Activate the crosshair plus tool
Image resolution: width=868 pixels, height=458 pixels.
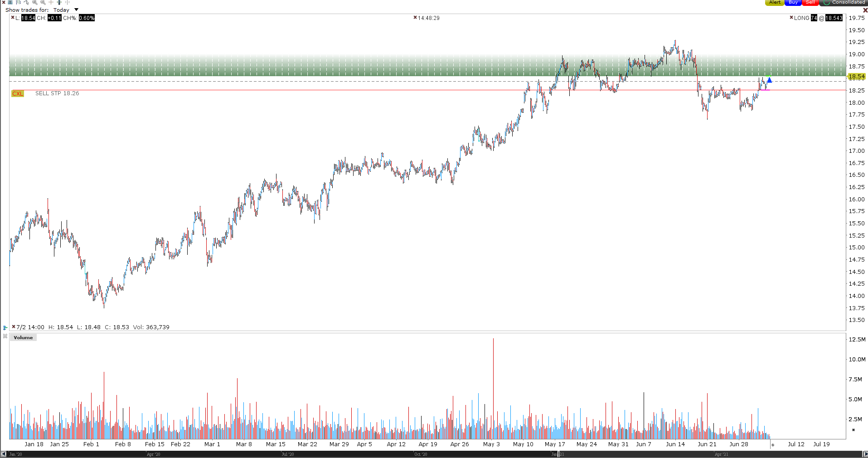point(51,2)
